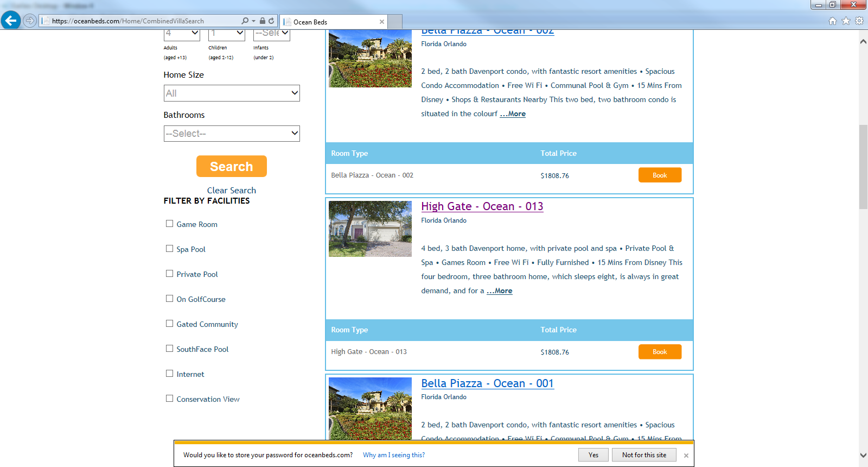Image resolution: width=868 pixels, height=467 pixels.
Task: Open the Bella Piazza Ocean 002 photo
Action: (x=371, y=59)
